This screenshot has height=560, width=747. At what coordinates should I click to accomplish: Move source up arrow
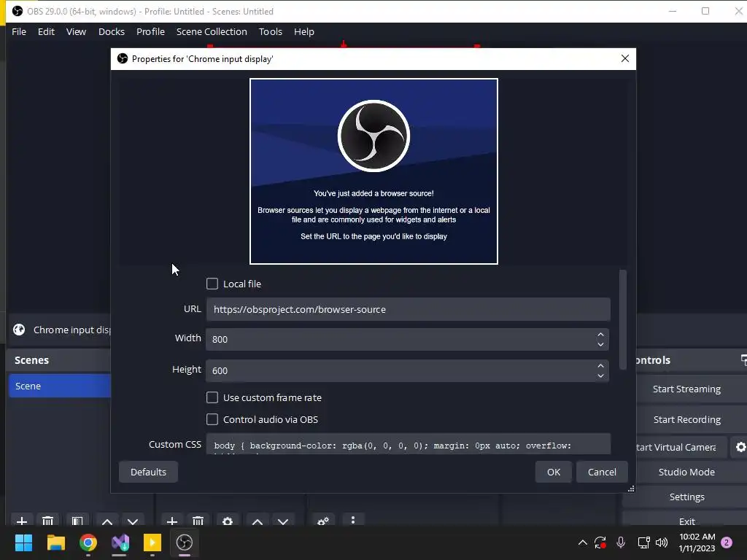point(258,521)
